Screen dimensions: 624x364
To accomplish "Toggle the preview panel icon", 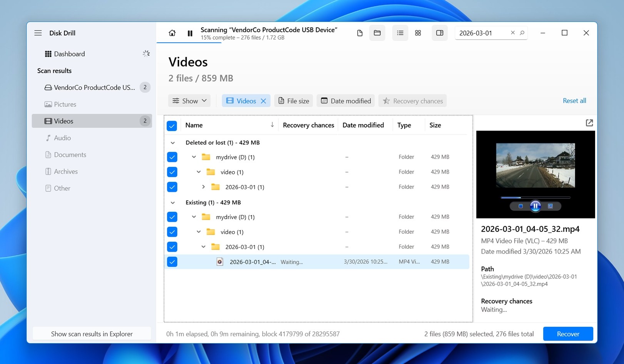I will 439,33.
